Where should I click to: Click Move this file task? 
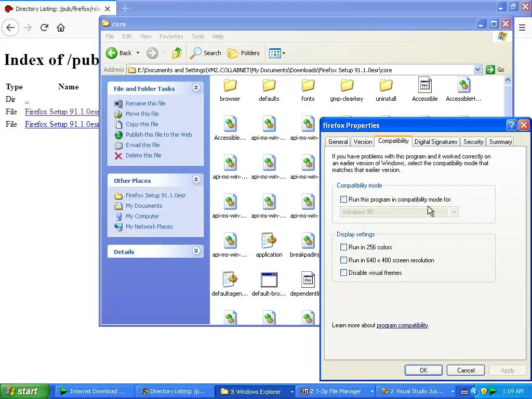point(142,114)
